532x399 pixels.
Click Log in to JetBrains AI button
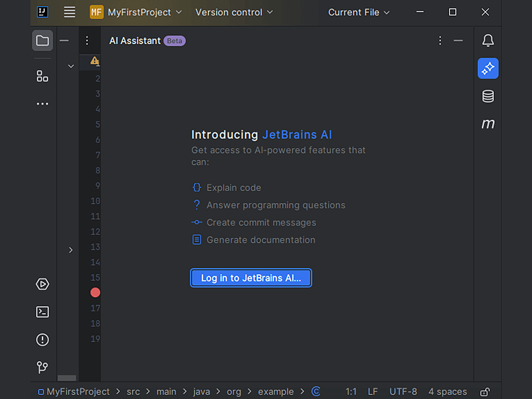pyautogui.click(x=251, y=278)
